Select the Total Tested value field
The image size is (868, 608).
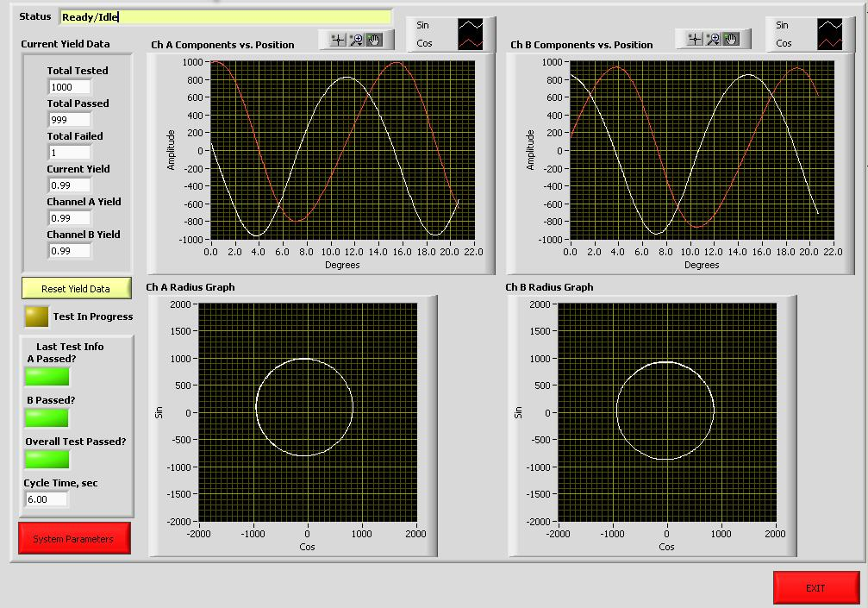(x=70, y=87)
